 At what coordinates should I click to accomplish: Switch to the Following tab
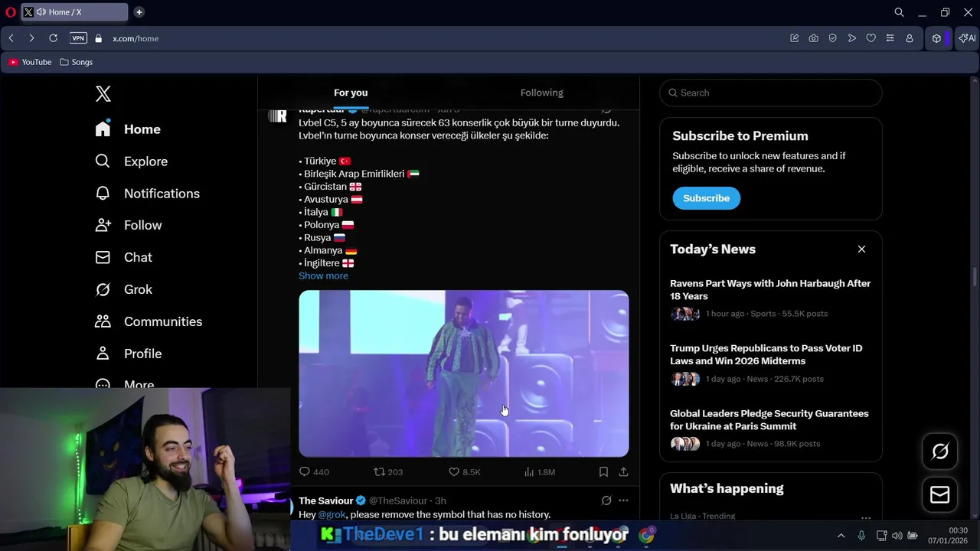click(x=542, y=93)
